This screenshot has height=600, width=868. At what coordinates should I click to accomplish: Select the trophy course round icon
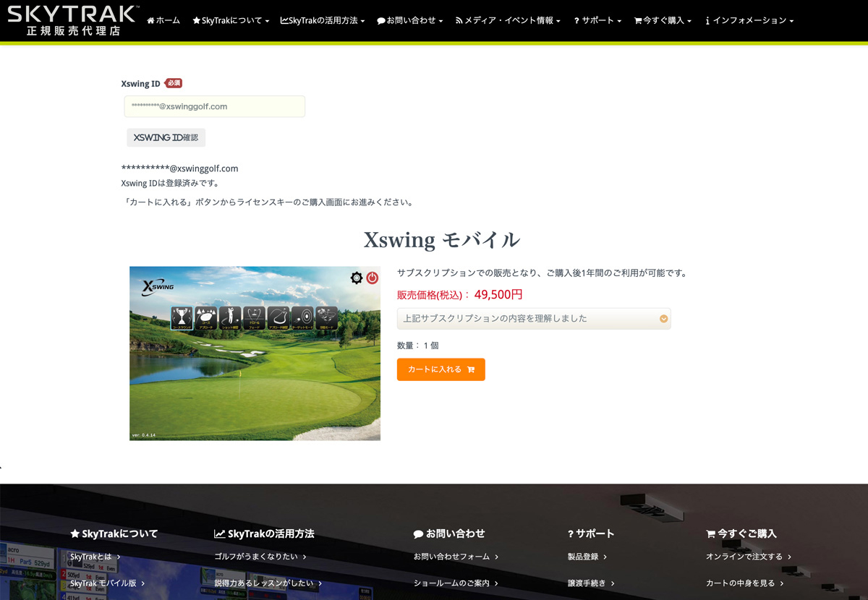pos(182,317)
